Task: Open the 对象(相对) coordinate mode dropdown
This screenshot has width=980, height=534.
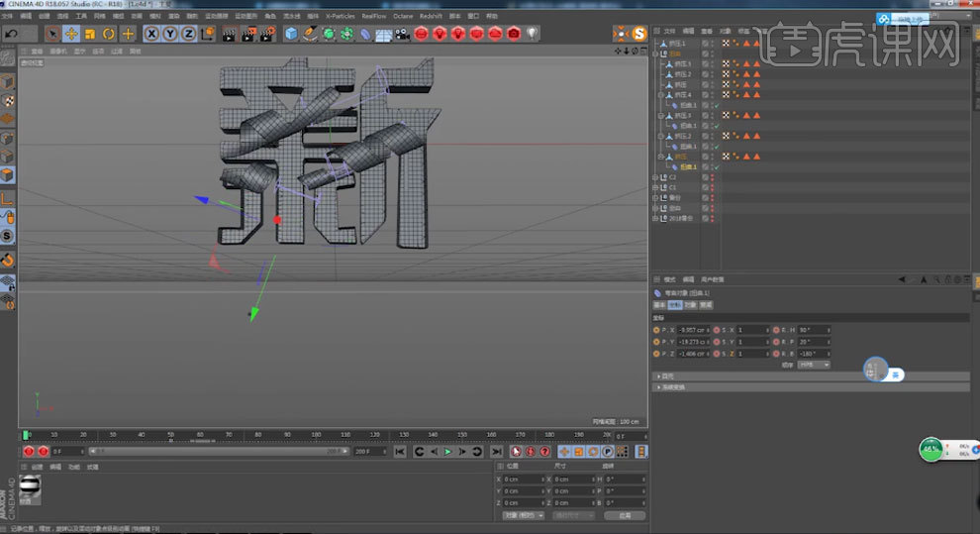Action: click(x=524, y=515)
